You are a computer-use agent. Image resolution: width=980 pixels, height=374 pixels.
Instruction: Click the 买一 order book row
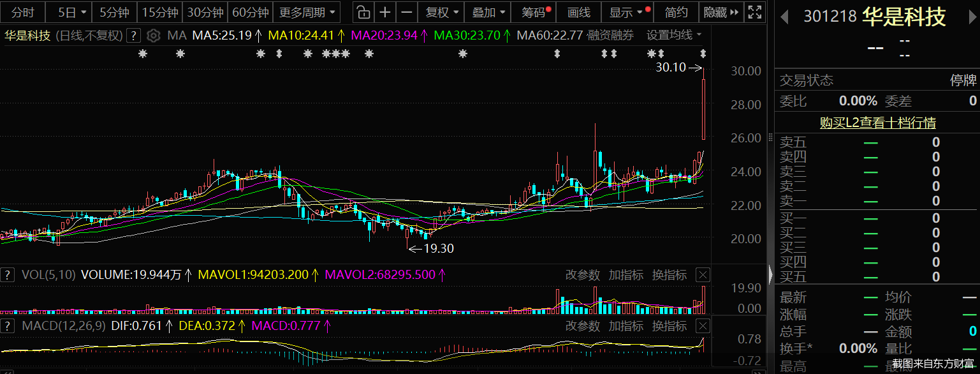point(877,218)
